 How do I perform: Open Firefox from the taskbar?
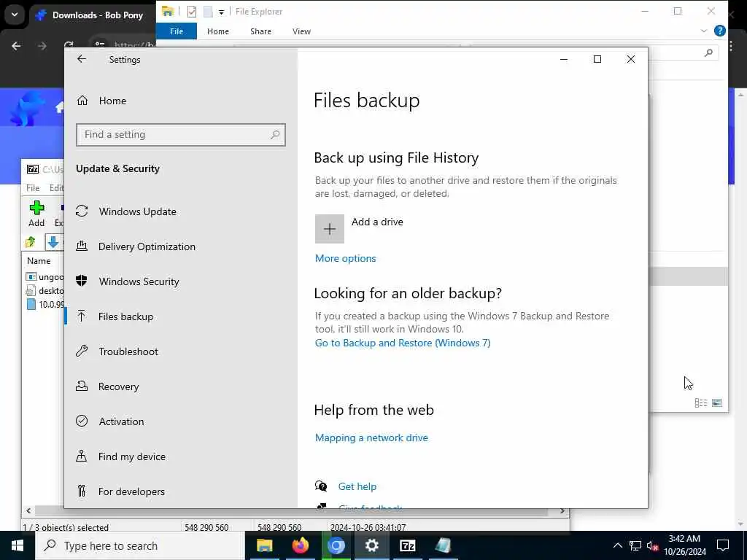point(300,545)
